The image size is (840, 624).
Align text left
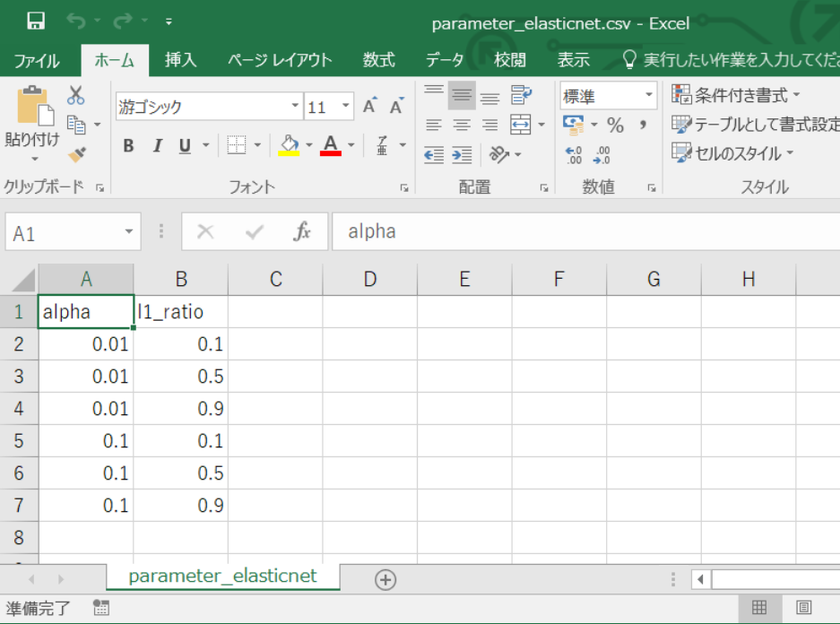[434, 126]
